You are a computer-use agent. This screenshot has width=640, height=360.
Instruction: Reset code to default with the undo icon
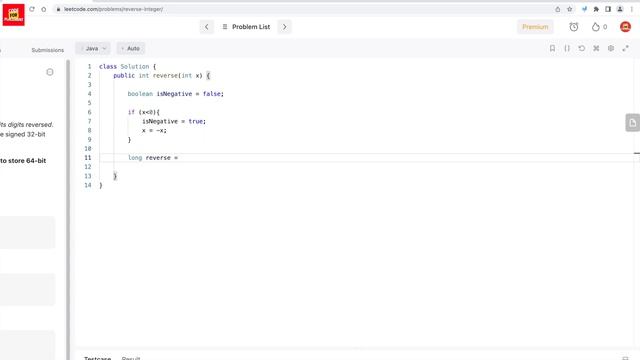pyautogui.click(x=582, y=48)
